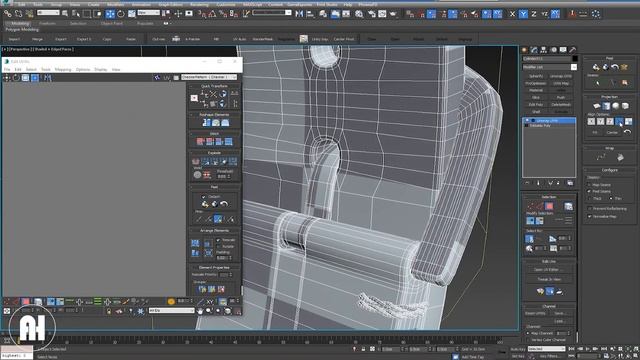Toggle Rotate checkbox in Arrange Elements
This screenshot has height=360, width=640.
click(x=218, y=247)
